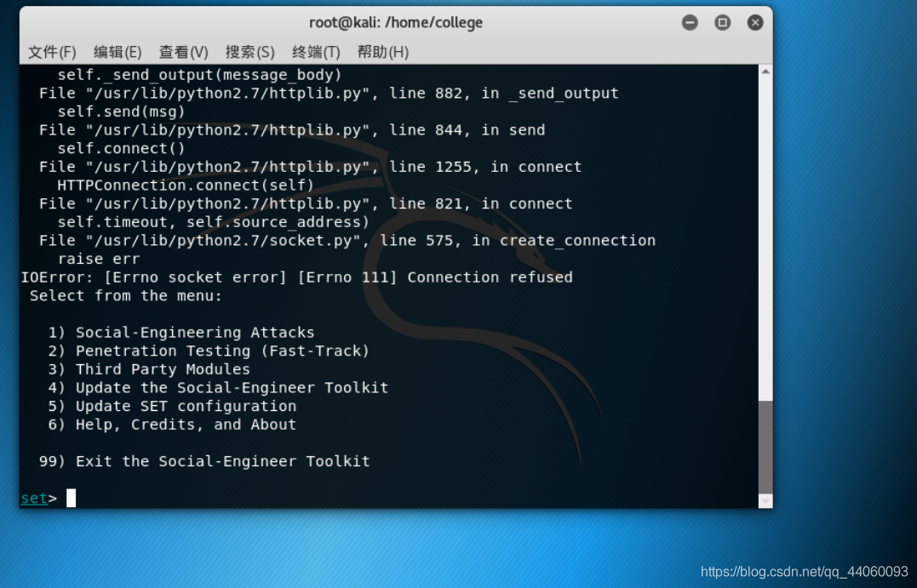Screen dimensions: 917x588
Task: Click option 99) Exit the Social-Engineer Toolkit
Action: (204, 461)
